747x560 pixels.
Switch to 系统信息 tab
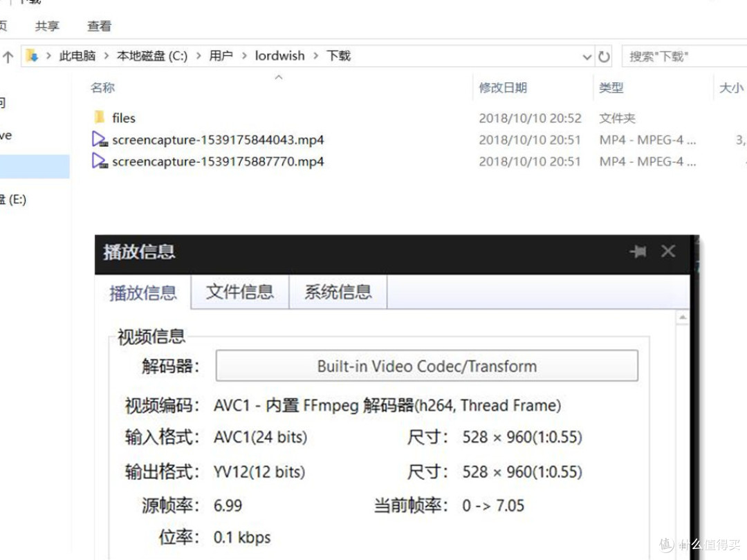[338, 292]
